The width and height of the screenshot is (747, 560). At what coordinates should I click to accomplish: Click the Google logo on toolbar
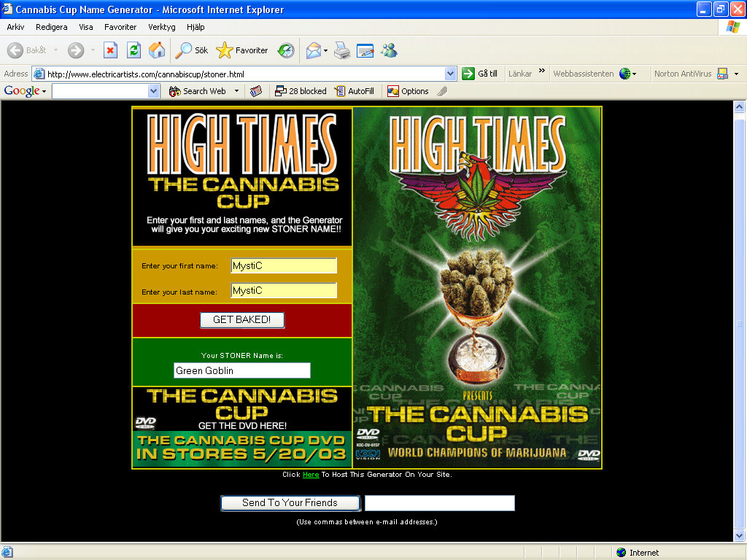[x=22, y=91]
